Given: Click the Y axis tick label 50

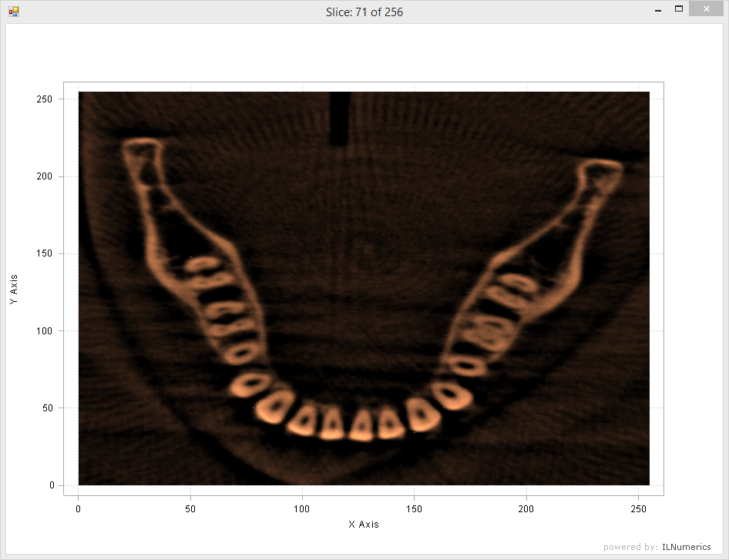Looking at the screenshot, I should click(48, 408).
